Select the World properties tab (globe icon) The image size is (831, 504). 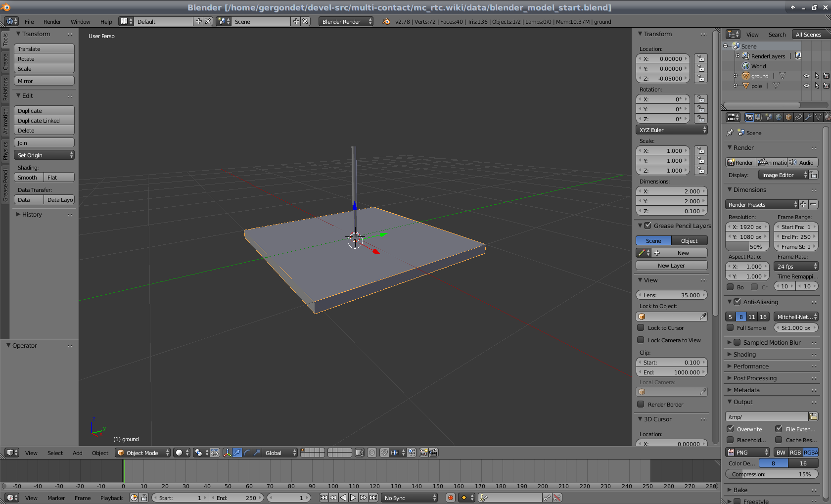[779, 117]
